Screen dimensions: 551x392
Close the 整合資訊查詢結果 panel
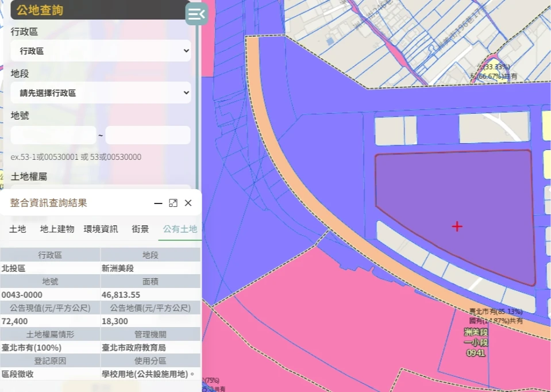click(188, 203)
